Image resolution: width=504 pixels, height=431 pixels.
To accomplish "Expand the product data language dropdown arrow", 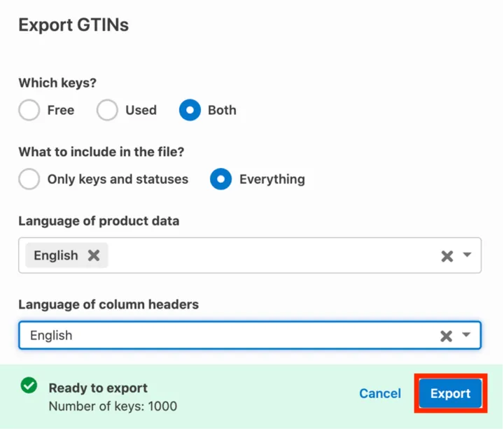I will 468,255.
